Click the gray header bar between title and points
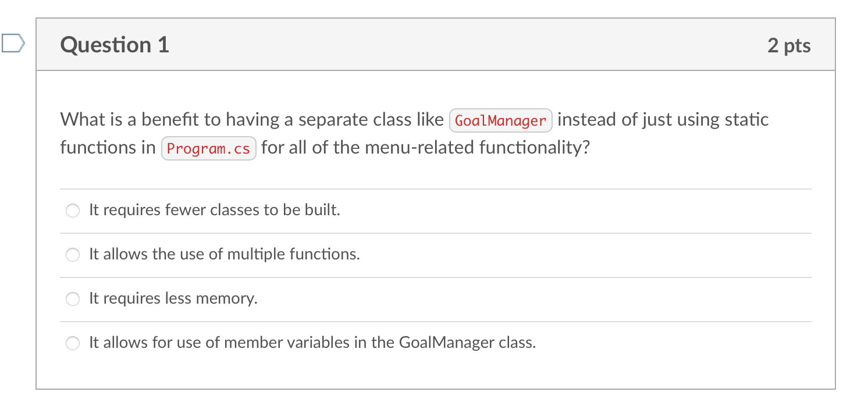The height and width of the screenshot is (413, 868). [468, 45]
